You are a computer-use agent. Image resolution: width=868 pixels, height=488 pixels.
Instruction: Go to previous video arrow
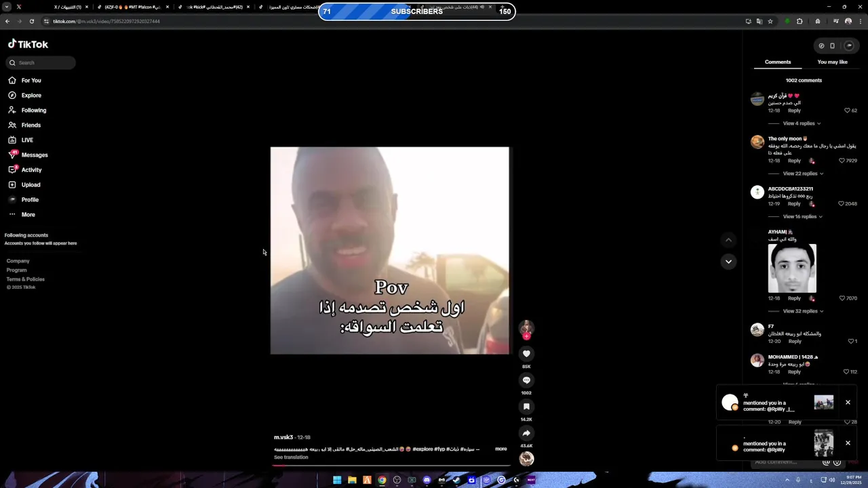pyautogui.click(x=728, y=240)
